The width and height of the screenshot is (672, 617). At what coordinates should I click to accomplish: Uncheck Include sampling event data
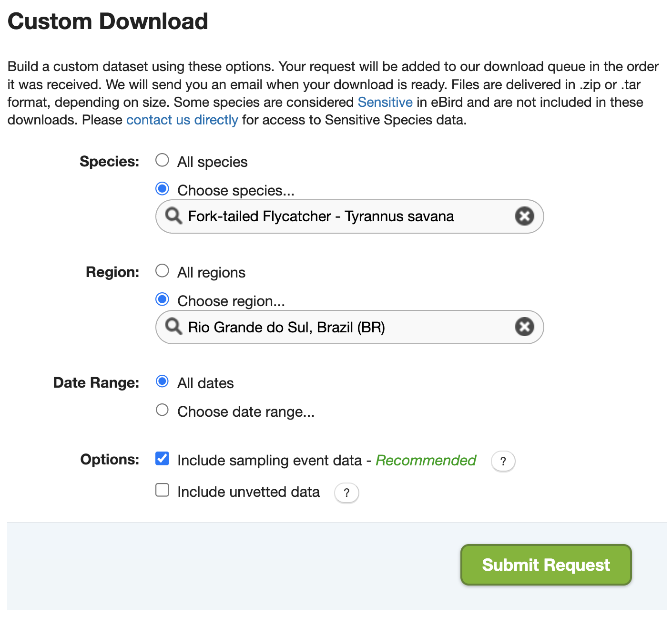pos(163,459)
